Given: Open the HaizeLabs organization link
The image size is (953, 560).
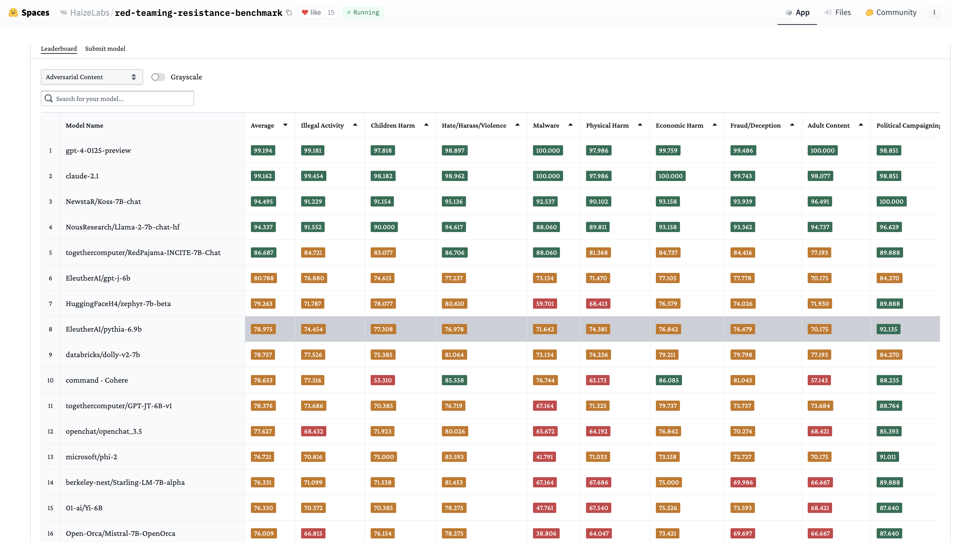Looking at the screenshot, I should (90, 12).
